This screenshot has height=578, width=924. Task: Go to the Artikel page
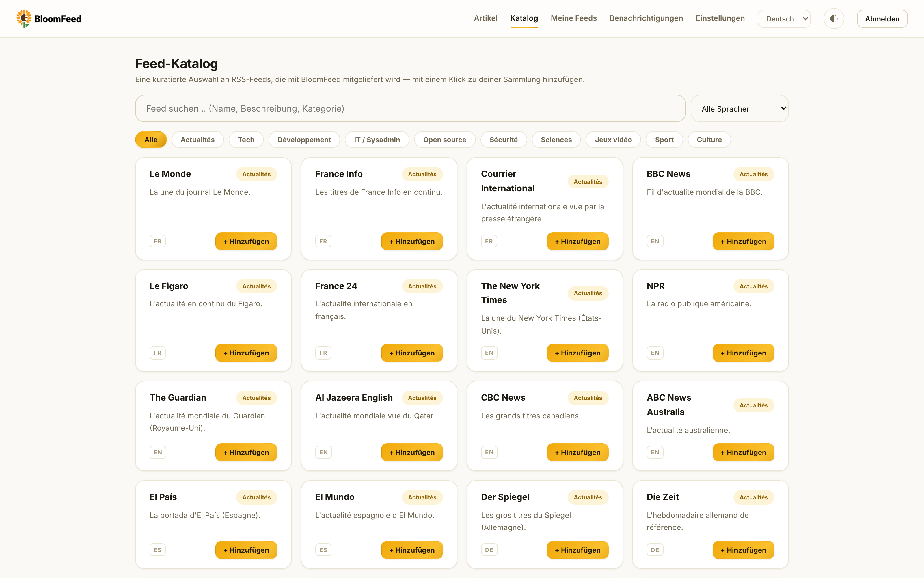485,18
